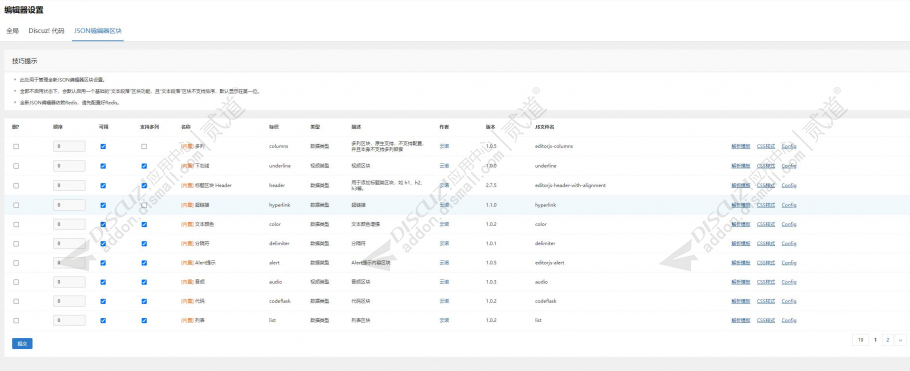This screenshot has height=371, width=910.
Task: Open author link in columns row
Action: pos(444,146)
